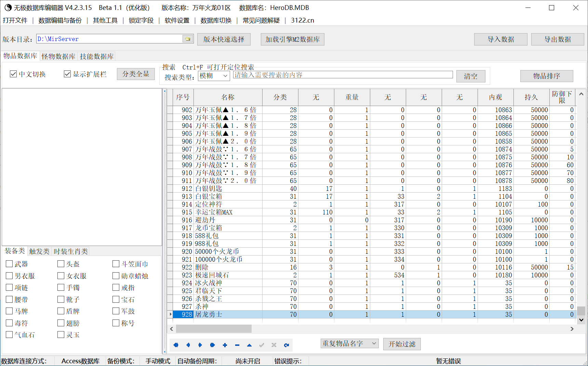The height and width of the screenshot is (366, 588).
Task: Check the 男衣服 category box
Action: click(9, 276)
